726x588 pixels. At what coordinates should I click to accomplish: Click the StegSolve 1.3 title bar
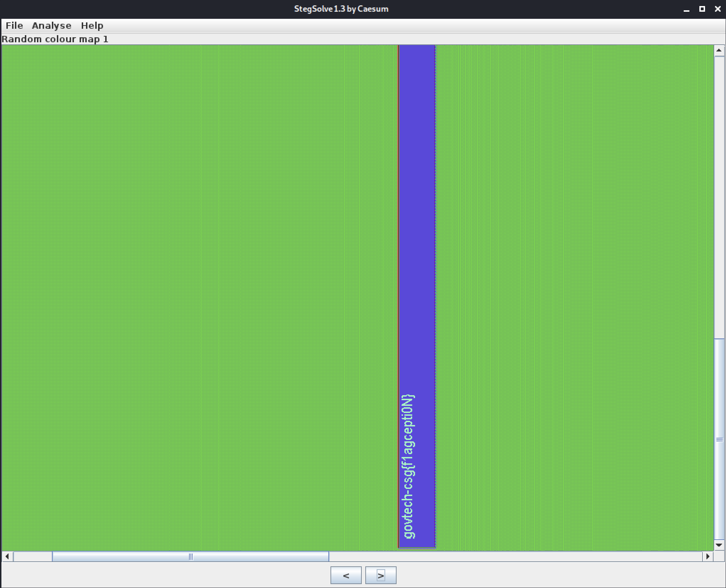[341, 9]
